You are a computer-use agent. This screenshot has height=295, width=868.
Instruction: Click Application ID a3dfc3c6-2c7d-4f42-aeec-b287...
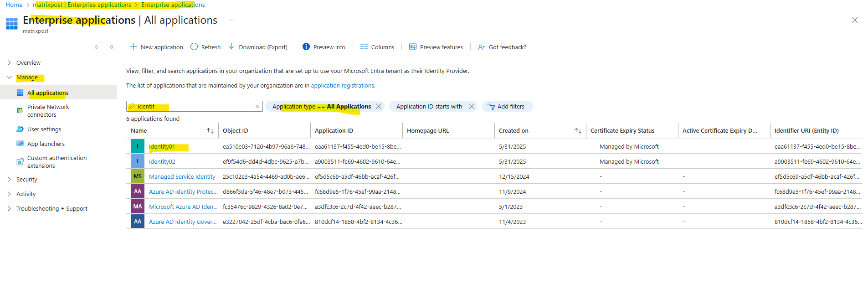pos(358,207)
